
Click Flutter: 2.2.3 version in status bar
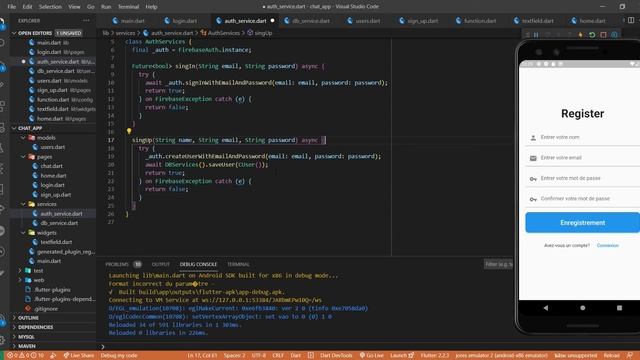tap(435, 356)
